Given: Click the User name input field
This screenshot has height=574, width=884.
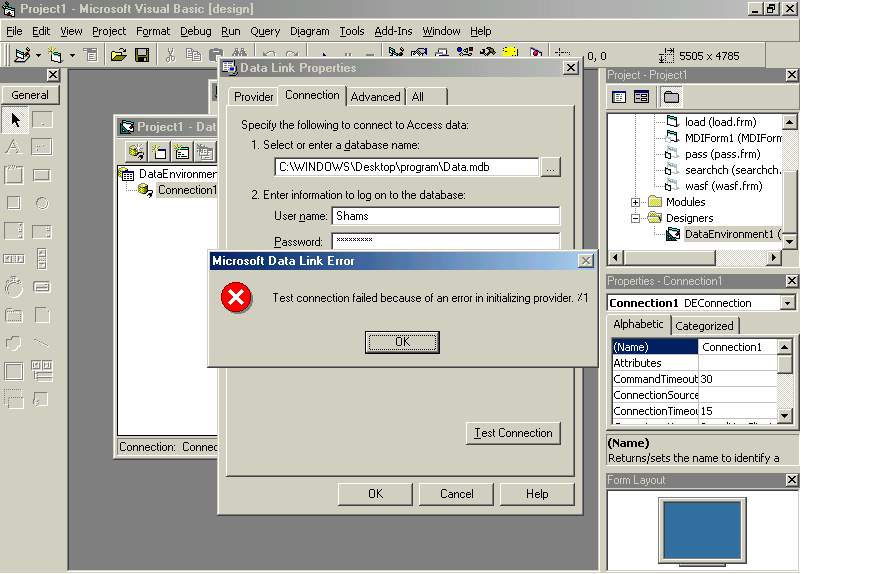Looking at the screenshot, I should tap(445, 216).
